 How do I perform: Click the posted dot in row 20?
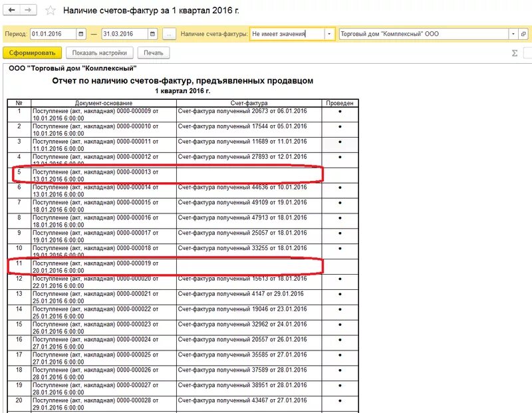point(340,401)
